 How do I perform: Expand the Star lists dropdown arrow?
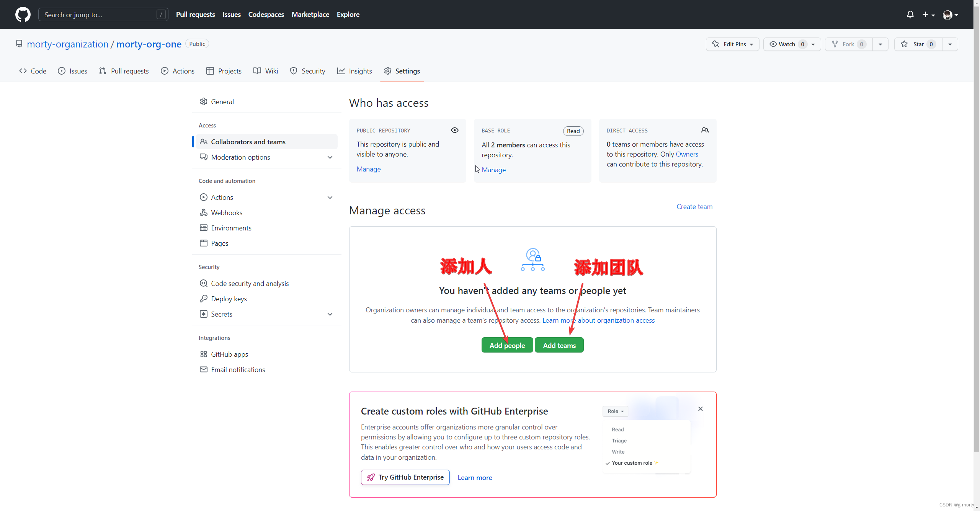click(950, 44)
